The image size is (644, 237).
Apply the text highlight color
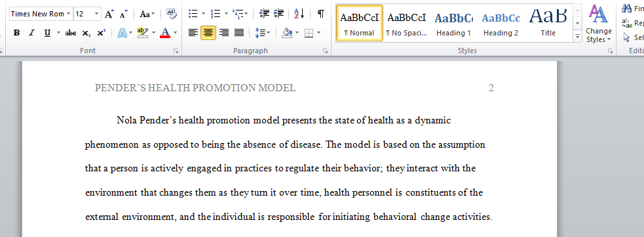point(143,33)
